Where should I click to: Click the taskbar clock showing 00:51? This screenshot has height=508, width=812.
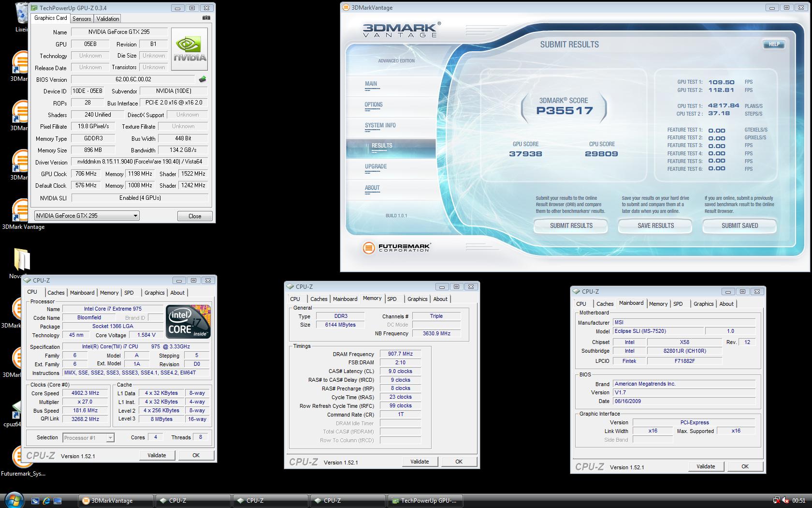798,501
